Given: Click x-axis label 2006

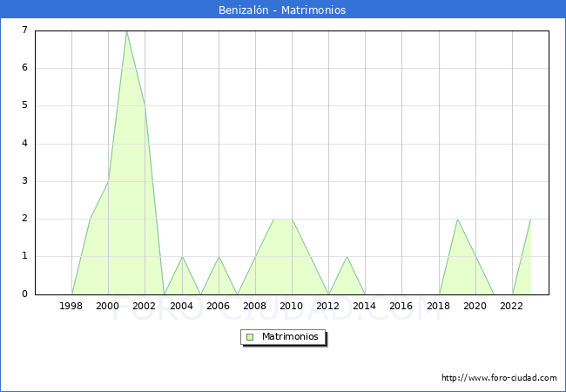Looking at the screenshot, I should coord(218,306).
